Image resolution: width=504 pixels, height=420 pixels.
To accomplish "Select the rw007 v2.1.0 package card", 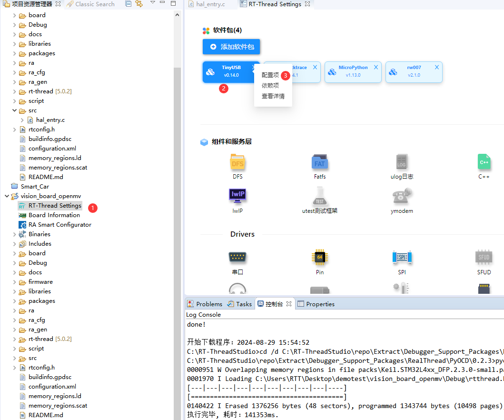I will [x=414, y=72].
